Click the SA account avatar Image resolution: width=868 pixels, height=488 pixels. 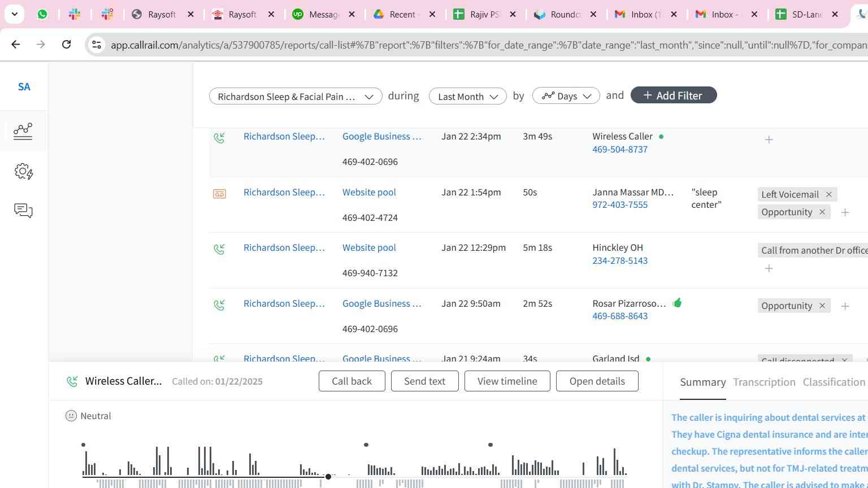point(24,86)
